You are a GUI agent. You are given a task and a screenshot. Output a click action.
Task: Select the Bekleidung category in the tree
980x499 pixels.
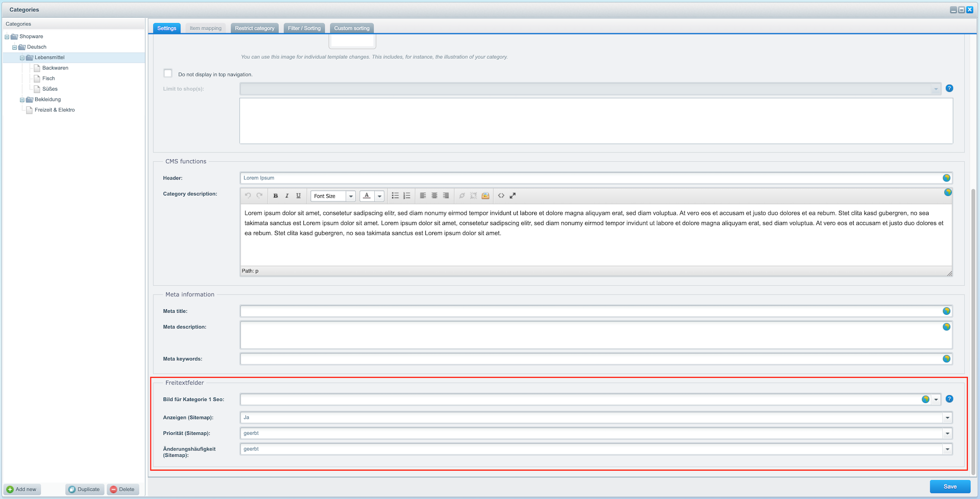48,100
